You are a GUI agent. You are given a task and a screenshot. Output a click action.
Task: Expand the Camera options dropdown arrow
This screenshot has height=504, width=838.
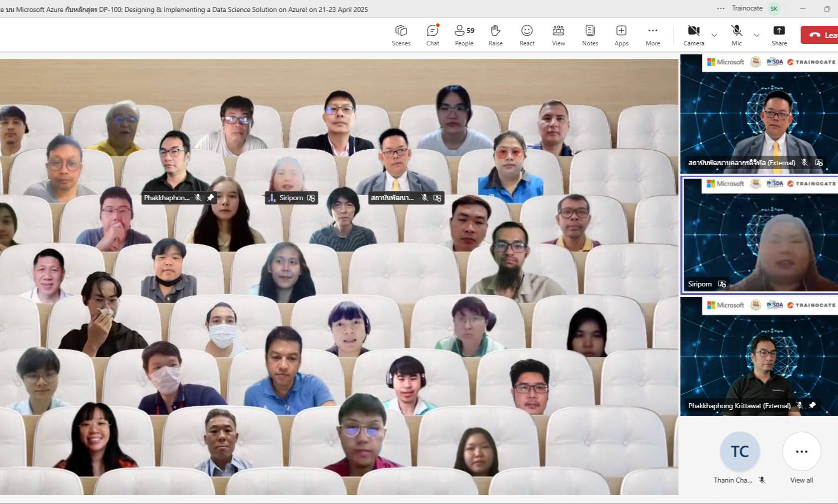pyautogui.click(x=714, y=35)
